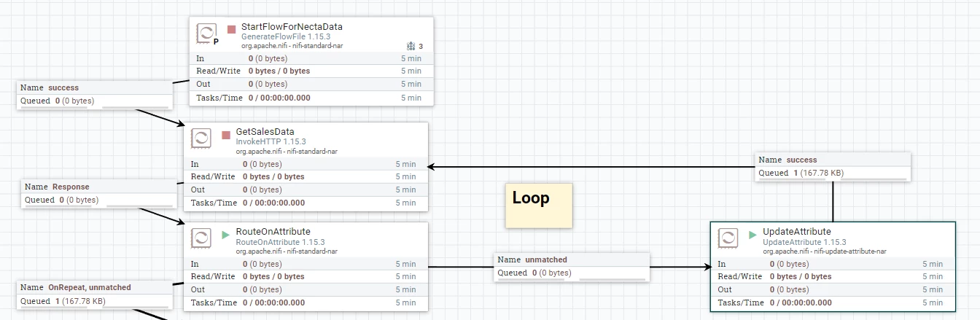This screenshot has width=980, height=320.
Task: Click GenerateFlowFile 1.15.3 type text
Action: (x=284, y=36)
